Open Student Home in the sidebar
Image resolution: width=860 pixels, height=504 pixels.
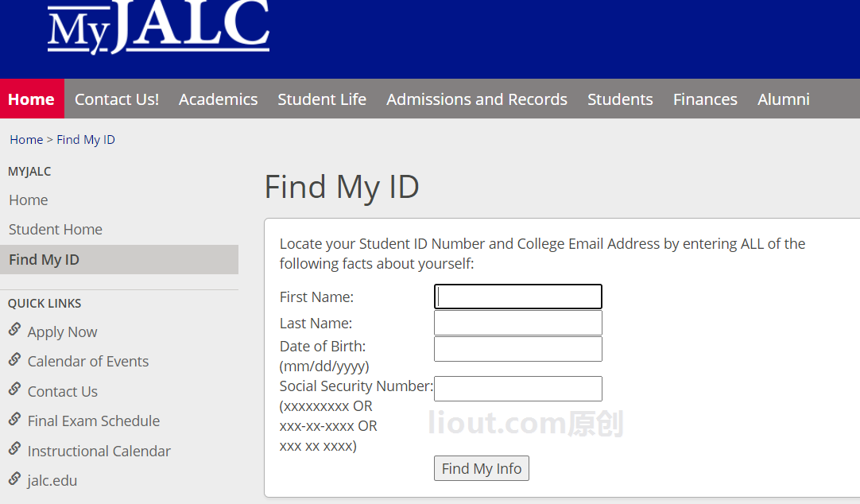pos(56,229)
